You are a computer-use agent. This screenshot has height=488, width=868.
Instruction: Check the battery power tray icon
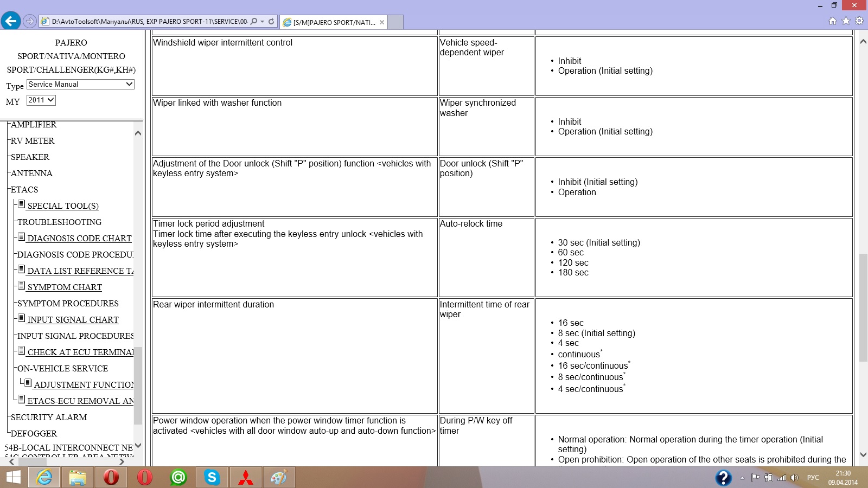tap(769, 478)
